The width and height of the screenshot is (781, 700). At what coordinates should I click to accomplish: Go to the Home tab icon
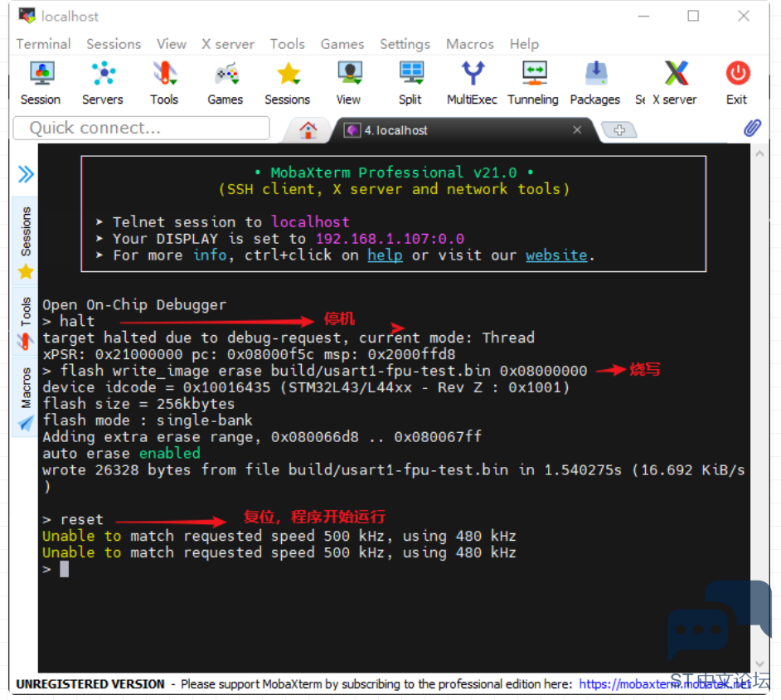click(x=308, y=130)
